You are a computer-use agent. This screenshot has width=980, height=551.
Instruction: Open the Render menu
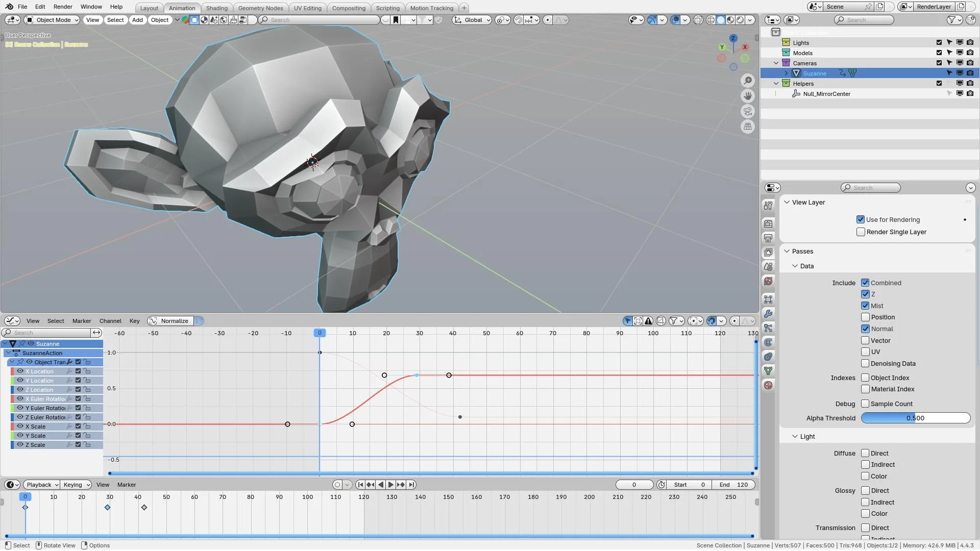click(x=63, y=7)
